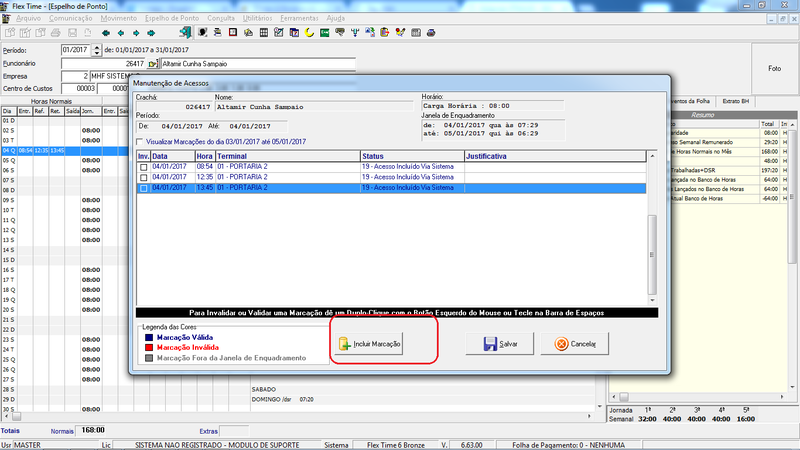800x450 pixels.
Task: Click the Foto placeholder box
Action: coord(774,68)
